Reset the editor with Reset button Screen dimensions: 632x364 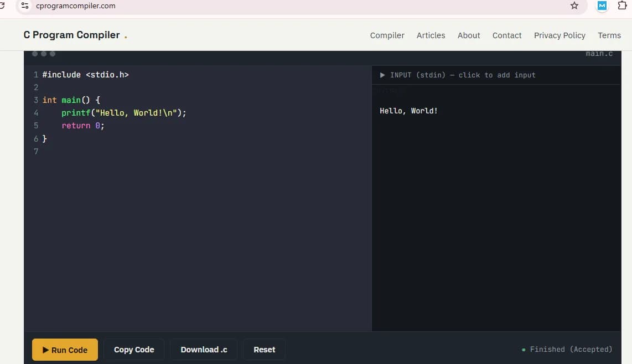click(264, 350)
